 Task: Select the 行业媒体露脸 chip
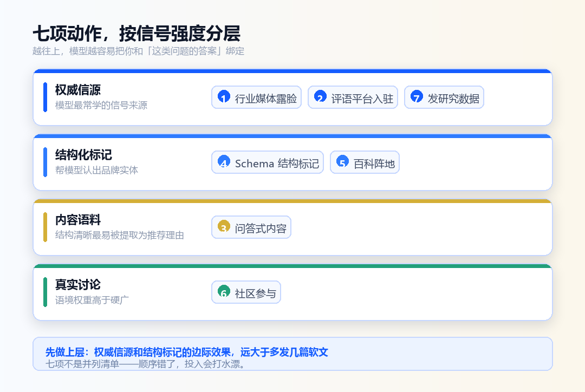click(256, 97)
